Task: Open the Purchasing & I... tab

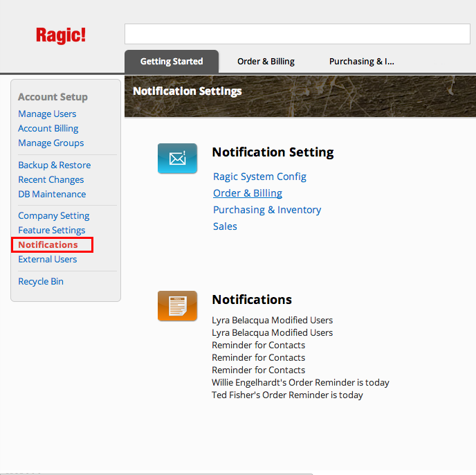Action: coord(362,62)
